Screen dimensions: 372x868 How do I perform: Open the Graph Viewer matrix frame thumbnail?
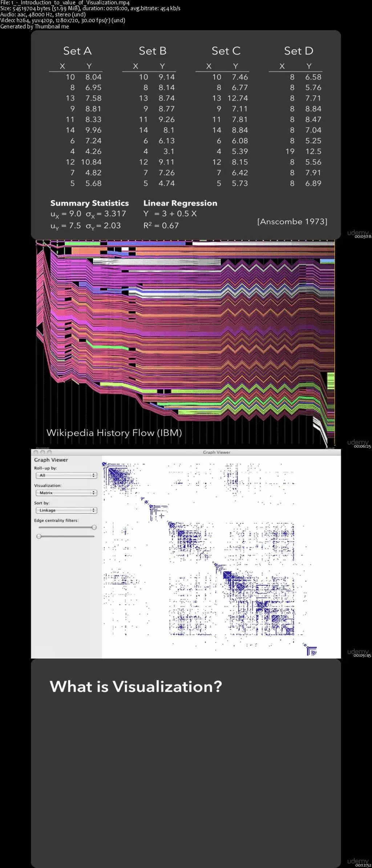186,554
